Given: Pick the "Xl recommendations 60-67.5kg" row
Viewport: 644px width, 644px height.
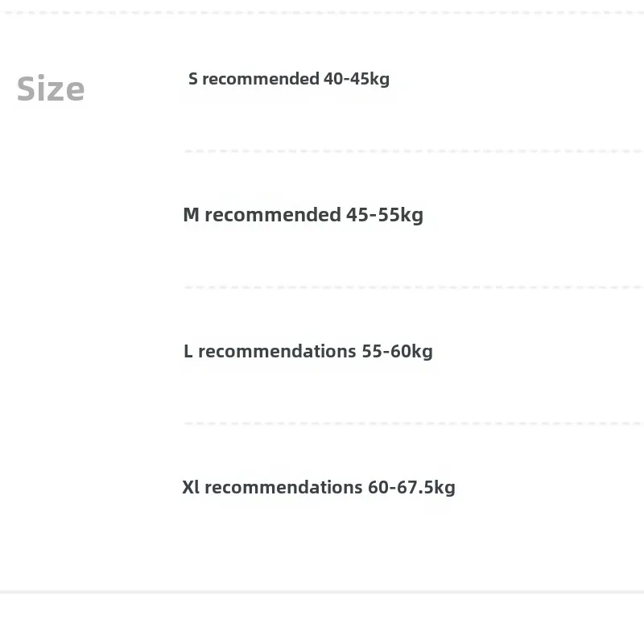Looking at the screenshot, I should coord(318,487).
